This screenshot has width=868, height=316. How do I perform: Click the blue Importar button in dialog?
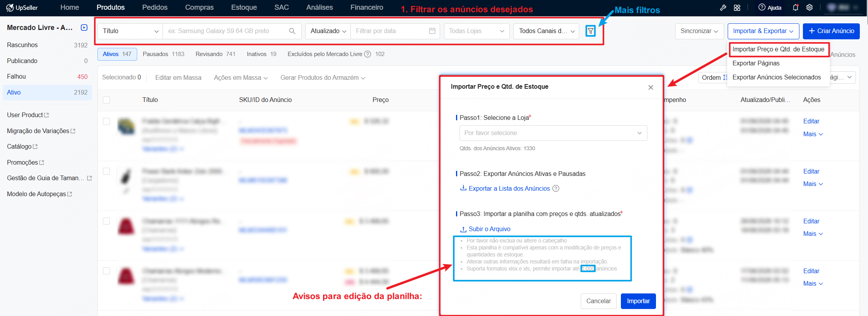point(638,301)
